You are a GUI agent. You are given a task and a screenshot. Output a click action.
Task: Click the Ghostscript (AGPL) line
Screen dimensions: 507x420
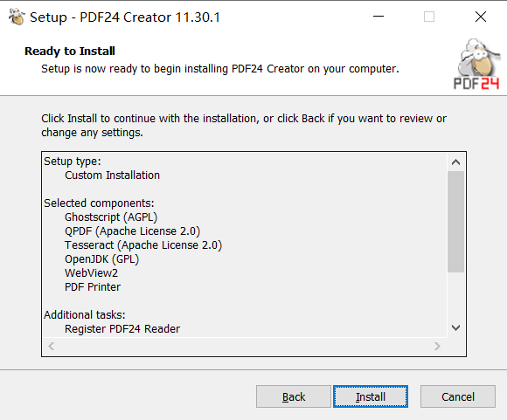point(111,217)
